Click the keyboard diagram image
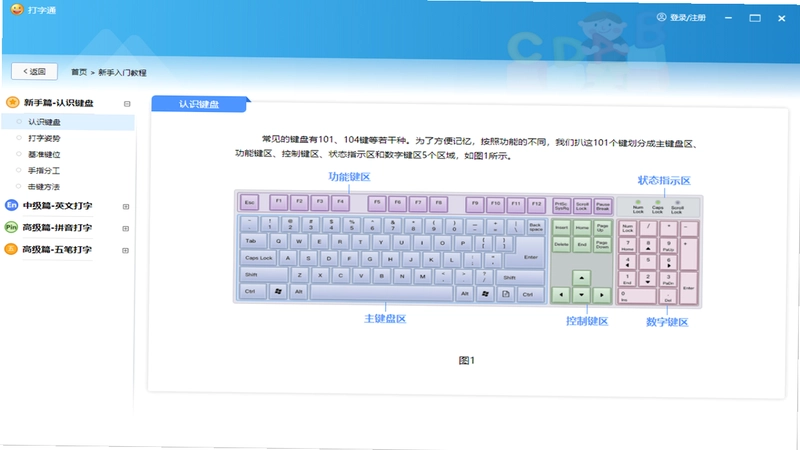 (468, 248)
